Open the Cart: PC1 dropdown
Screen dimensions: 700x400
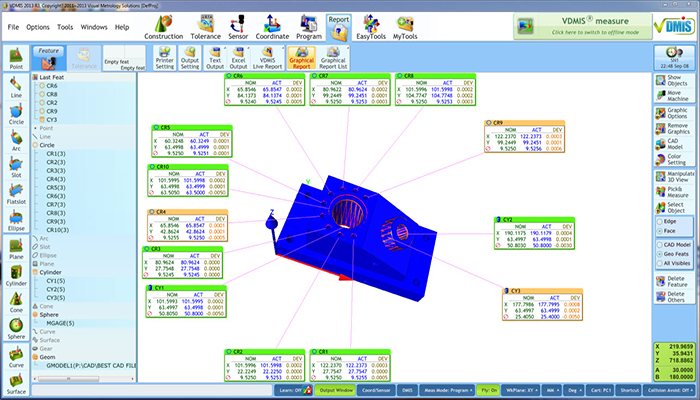pos(600,390)
